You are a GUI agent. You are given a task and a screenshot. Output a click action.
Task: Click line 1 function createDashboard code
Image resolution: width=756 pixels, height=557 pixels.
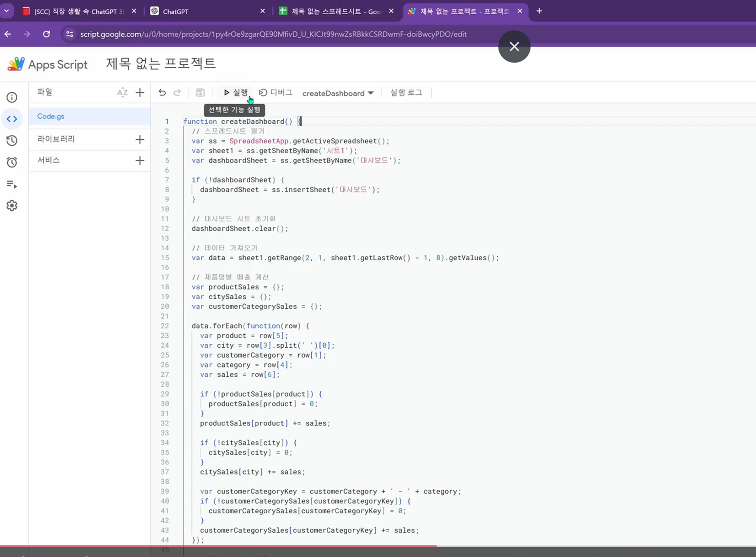coord(242,122)
